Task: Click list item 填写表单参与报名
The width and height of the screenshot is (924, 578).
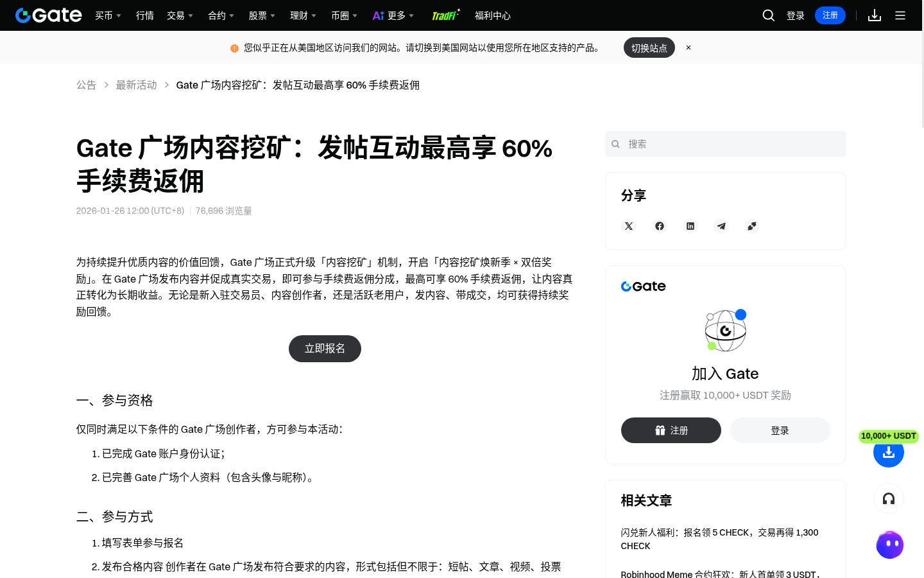Action: [142, 543]
